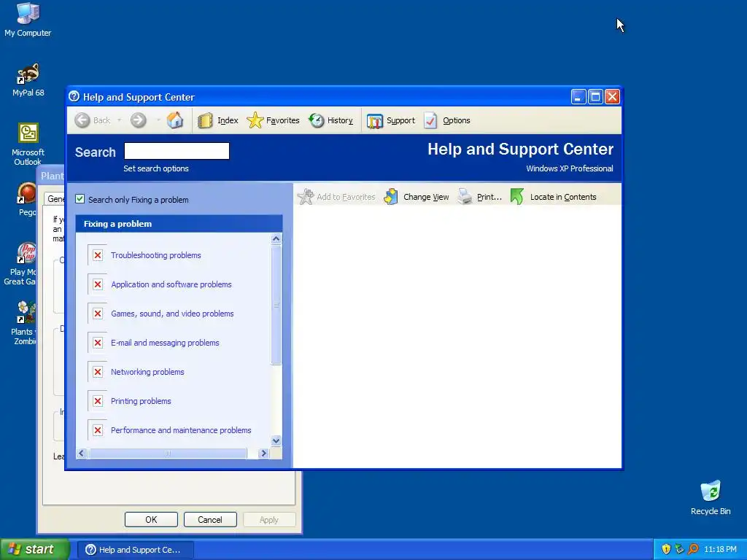Click the Search text field
747x560 pixels.
(177, 151)
